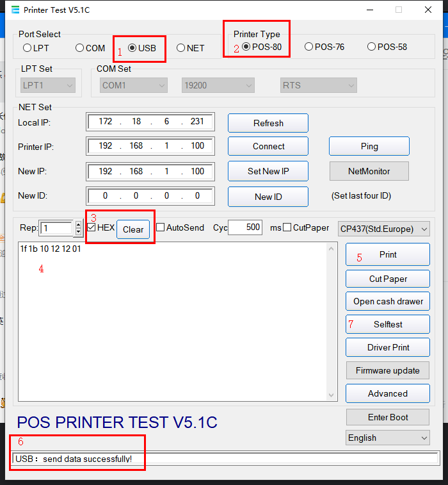Click the Printer Test app icon in title bar
Viewport: 448px width, 485px height.
[x=14, y=10]
